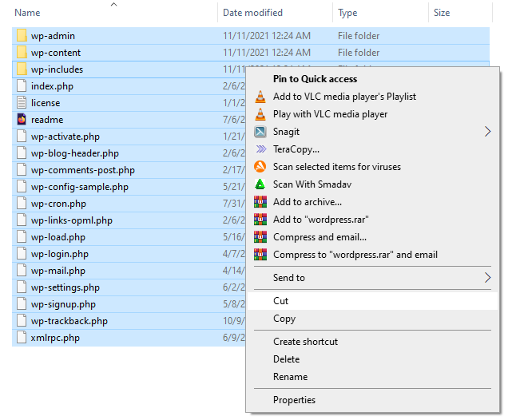Click the VLC cone icon beside Add to Playlist
Viewport: 516px width, 420px height.
(260, 97)
